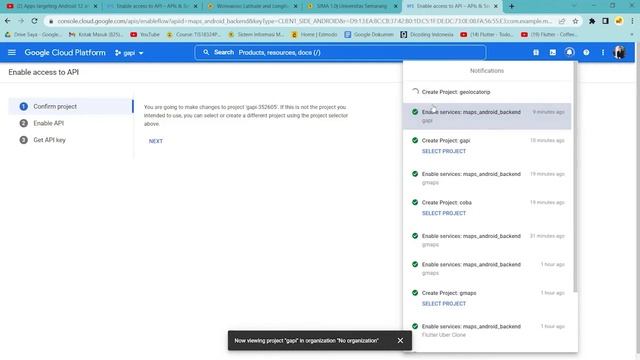640x360 pixels.
Task: Go back with the browser back arrow
Action: point(8,21)
